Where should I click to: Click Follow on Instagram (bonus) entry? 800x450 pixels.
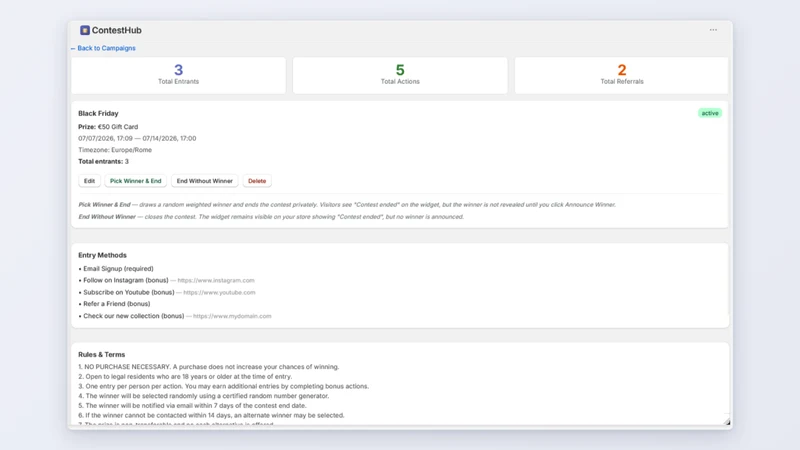pyautogui.click(x=126, y=280)
